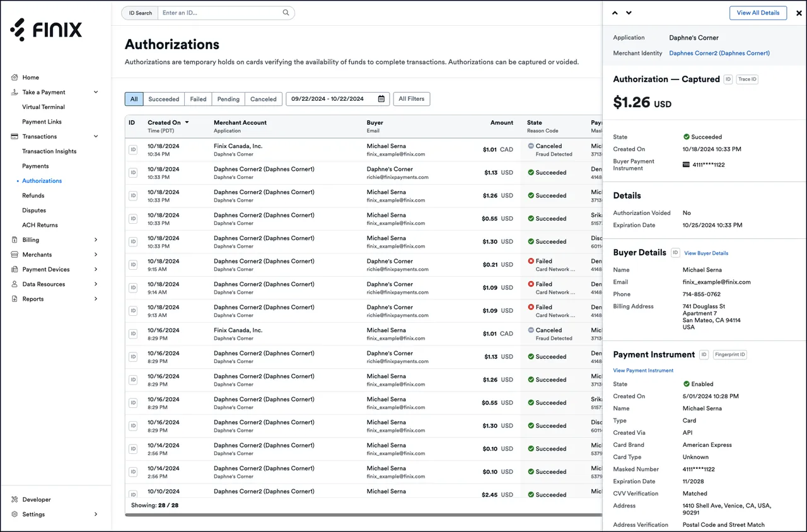Viewport: 807px width, 532px height.
Task: Click the ID badge beside Buyer Details
Action: tap(675, 253)
